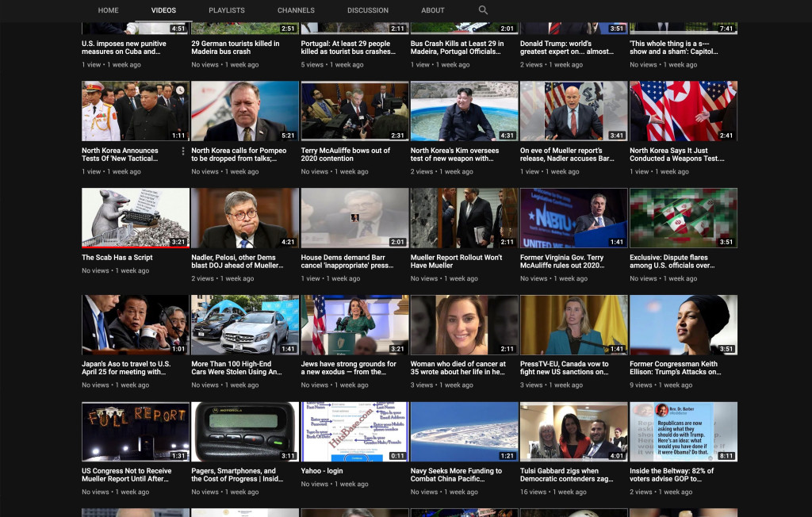Open title 'U.S. imposes new punitive measures on Cuba'
Viewport: 812px width, 517px height.
(124, 48)
